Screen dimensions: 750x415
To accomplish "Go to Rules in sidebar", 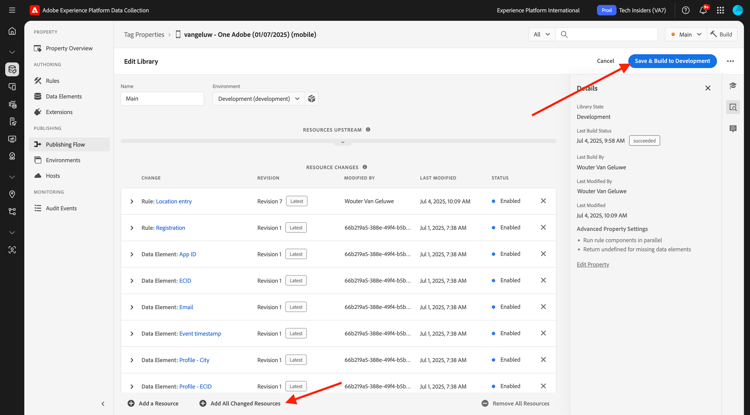I will coord(52,81).
